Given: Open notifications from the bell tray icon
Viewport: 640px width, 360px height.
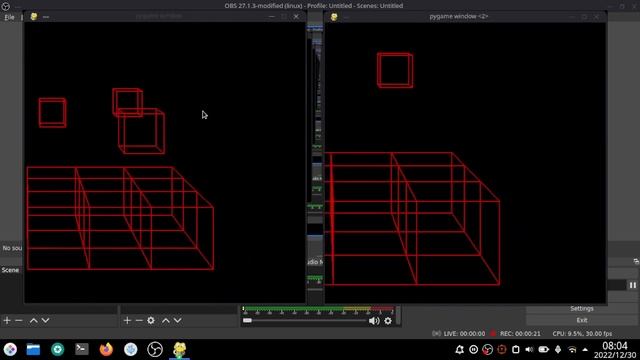Looking at the screenshot, I should [460, 349].
